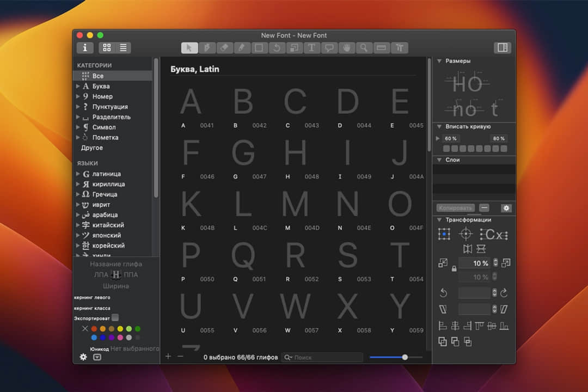The height and width of the screenshot is (392, 588).
Task: Pick the Hand tool
Action: tap(346, 48)
